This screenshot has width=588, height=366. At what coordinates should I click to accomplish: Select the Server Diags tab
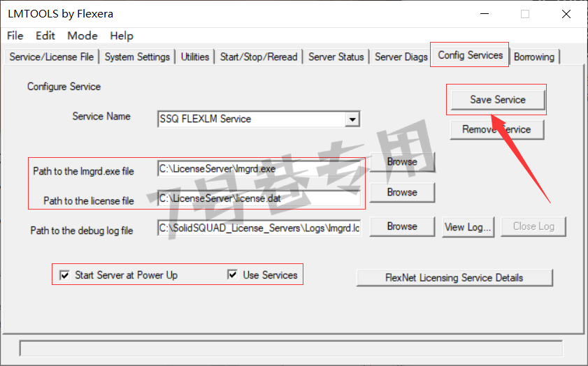(401, 57)
